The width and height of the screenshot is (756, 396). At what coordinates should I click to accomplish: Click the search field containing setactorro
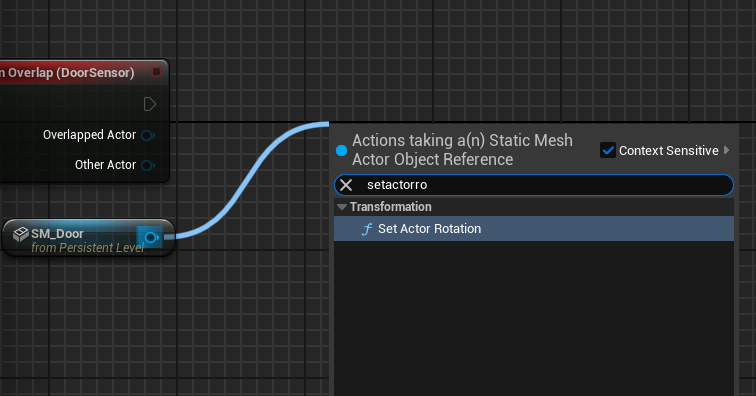tap(534, 185)
